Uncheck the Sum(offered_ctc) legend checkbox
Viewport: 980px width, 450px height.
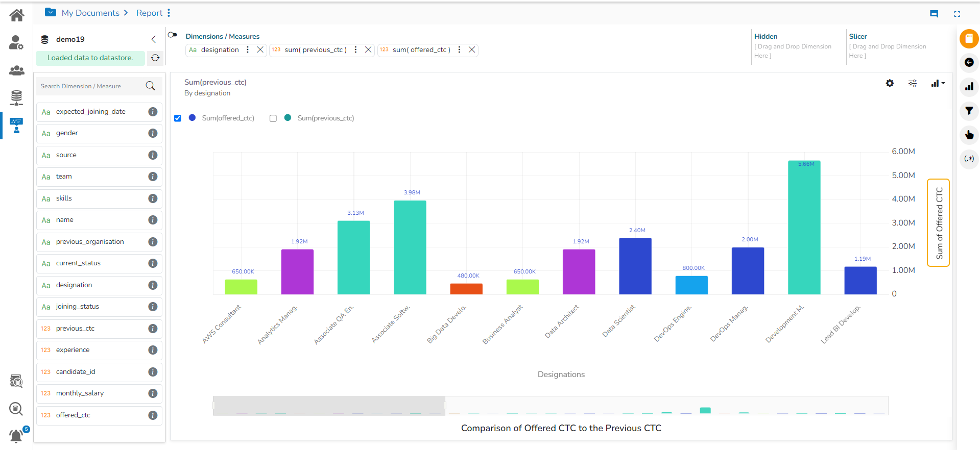[x=178, y=118]
